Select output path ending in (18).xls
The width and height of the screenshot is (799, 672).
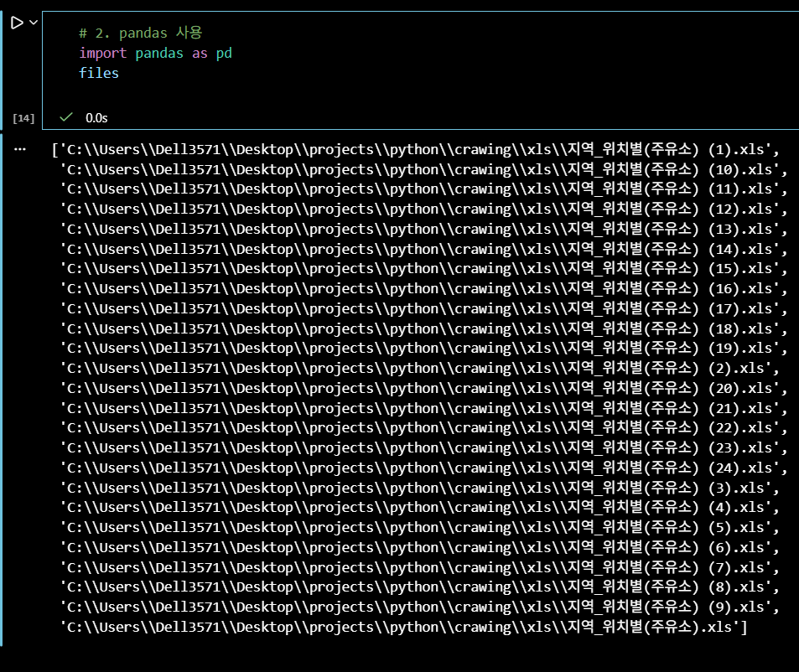[x=424, y=328]
